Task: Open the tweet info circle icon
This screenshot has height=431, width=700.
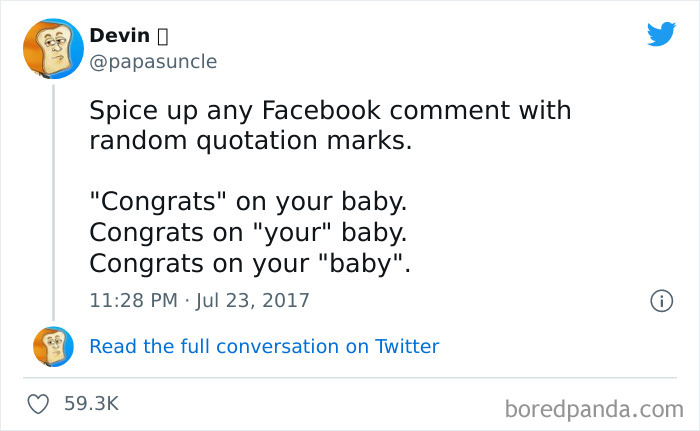Action: click(660, 300)
